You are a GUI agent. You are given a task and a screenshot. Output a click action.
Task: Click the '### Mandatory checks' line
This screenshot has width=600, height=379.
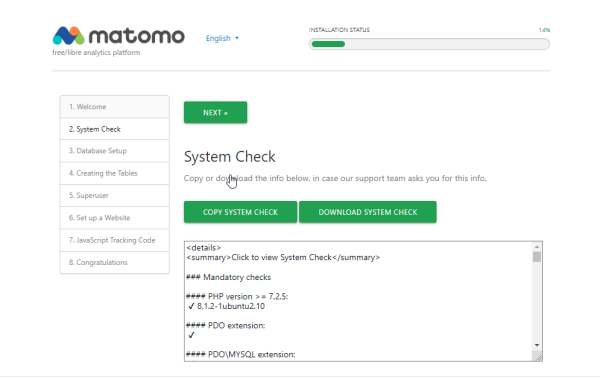click(x=228, y=277)
